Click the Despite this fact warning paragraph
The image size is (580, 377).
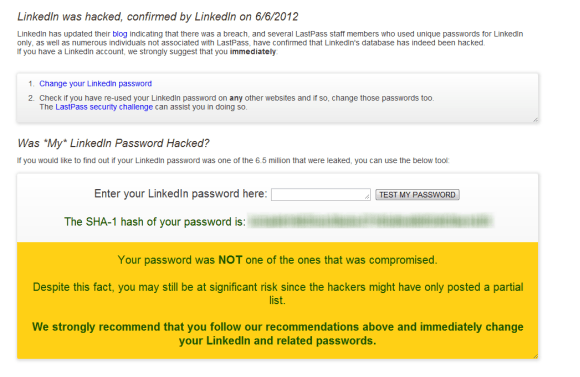(277, 293)
